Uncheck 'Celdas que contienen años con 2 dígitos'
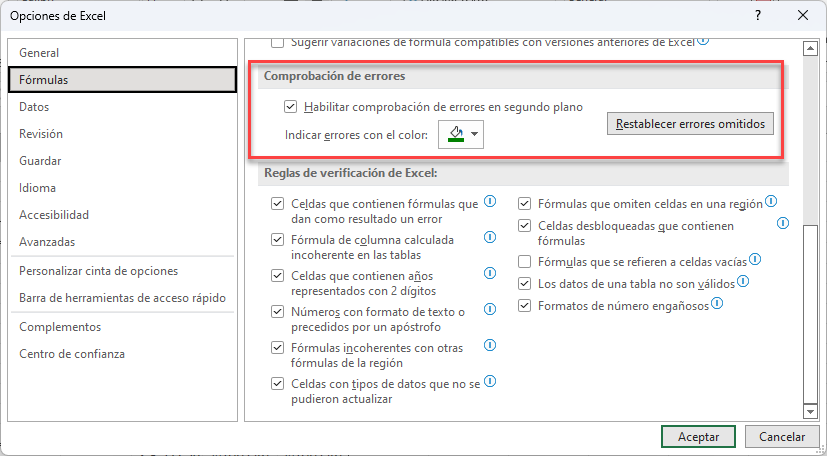The width and height of the screenshot is (827, 456). (277, 276)
